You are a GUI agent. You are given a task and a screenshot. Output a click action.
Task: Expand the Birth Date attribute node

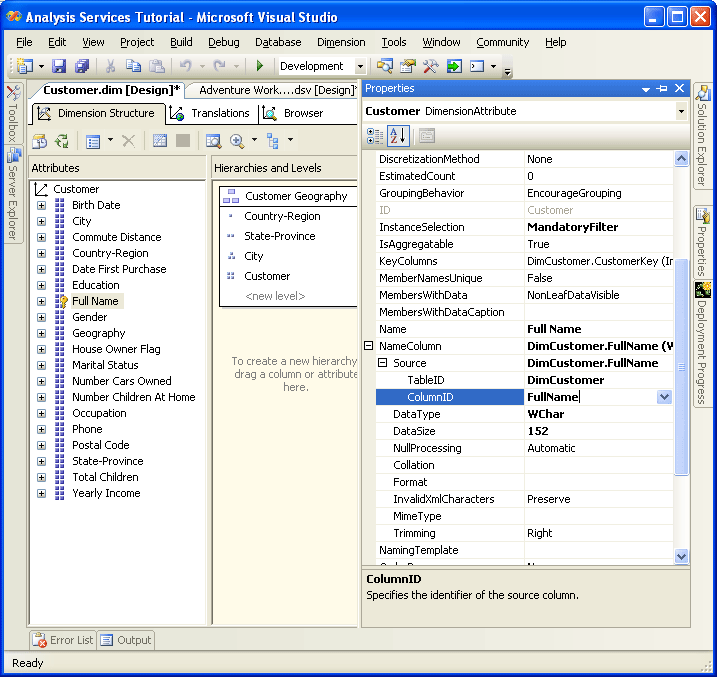click(42, 206)
